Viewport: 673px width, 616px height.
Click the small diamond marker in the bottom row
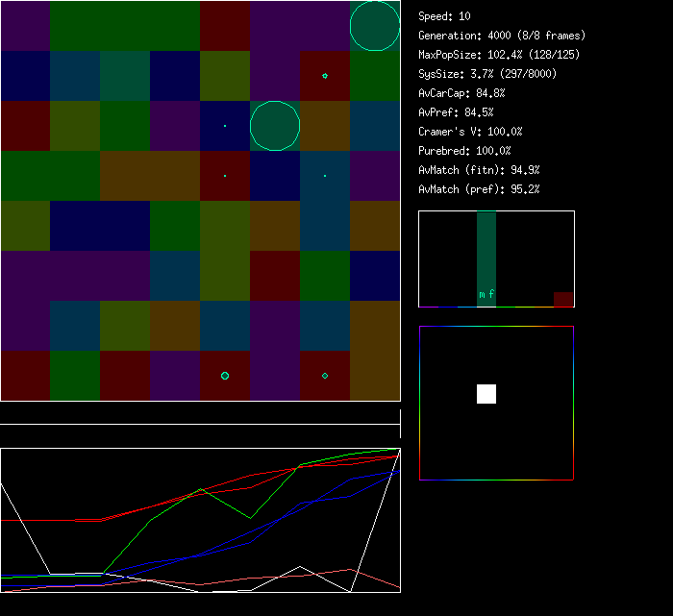point(325,376)
